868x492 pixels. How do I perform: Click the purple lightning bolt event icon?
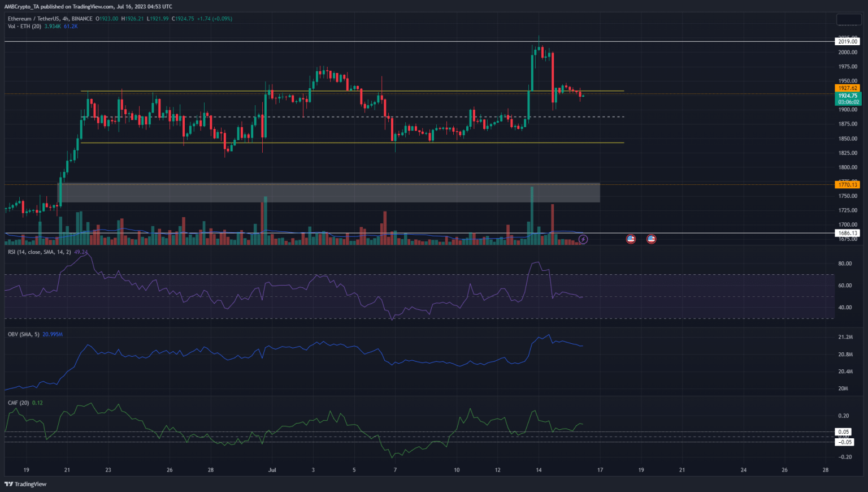pyautogui.click(x=583, y=239)
